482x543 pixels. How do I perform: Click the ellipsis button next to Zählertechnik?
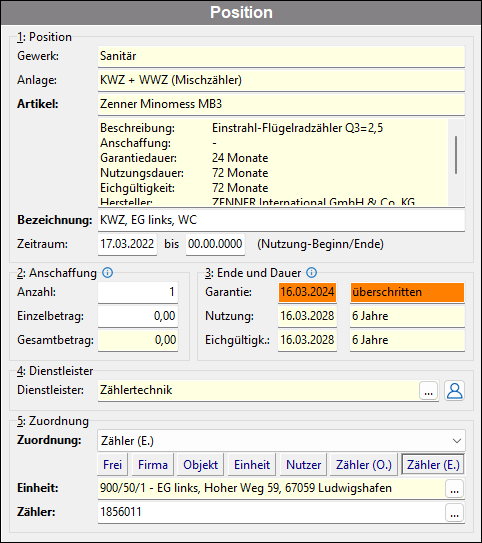coord(429,391)
